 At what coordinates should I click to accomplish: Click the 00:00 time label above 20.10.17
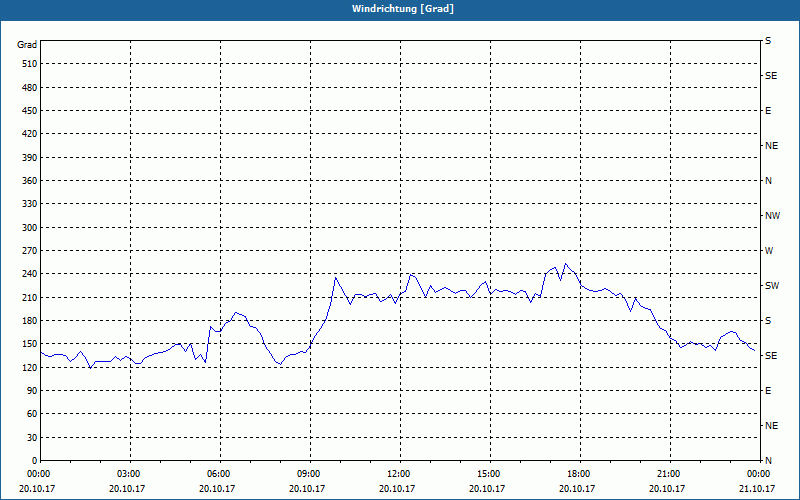(37, 474)
